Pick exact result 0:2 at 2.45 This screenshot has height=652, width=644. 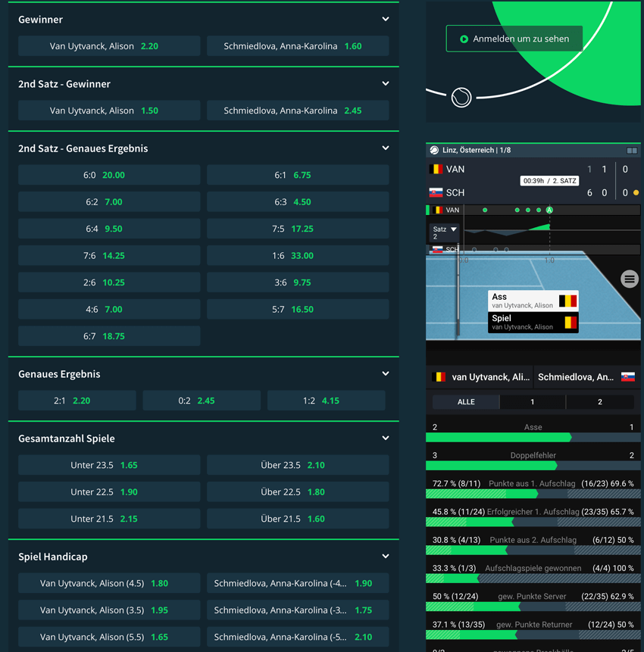point(202,401)
